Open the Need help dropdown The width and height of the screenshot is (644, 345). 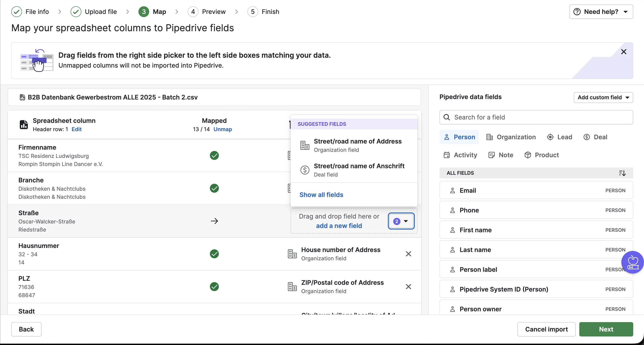(x=601, y=12)
